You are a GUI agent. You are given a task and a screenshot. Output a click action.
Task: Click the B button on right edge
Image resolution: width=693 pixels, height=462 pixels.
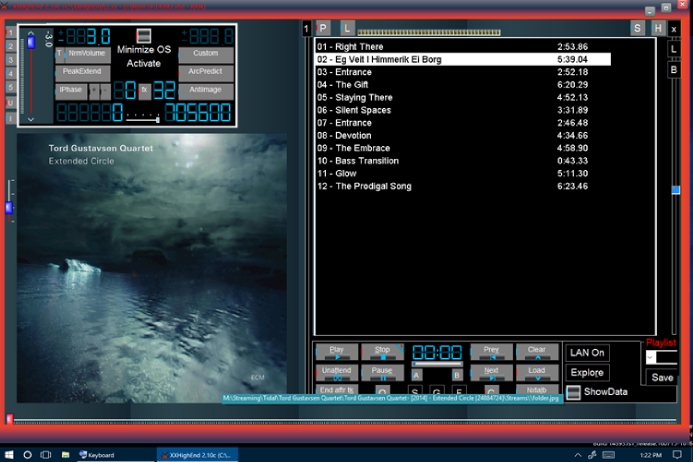[674, 70]
